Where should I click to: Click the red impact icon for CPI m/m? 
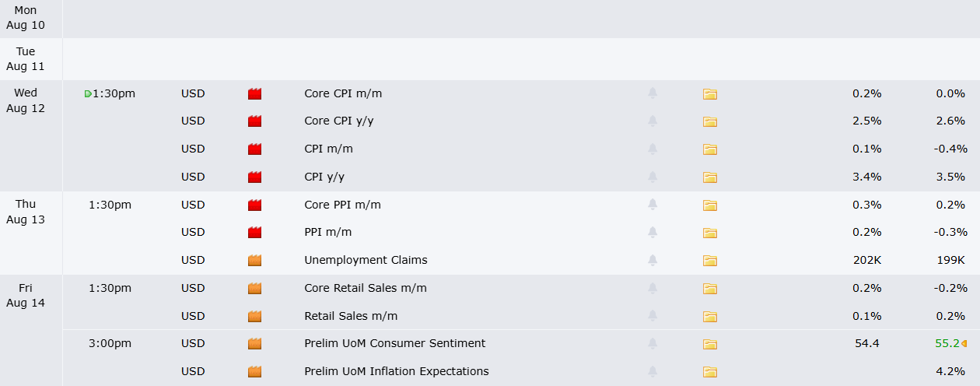pyautogui.click(x=254, y=149)
